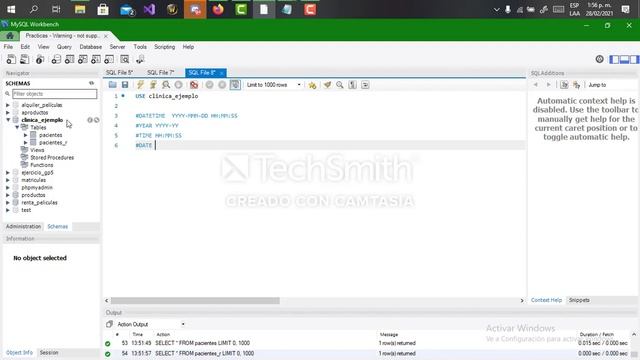The width and height of the screenshot is (640, 360).
Task: Save snippet star icon in editor toolbar
Action: 312,85
